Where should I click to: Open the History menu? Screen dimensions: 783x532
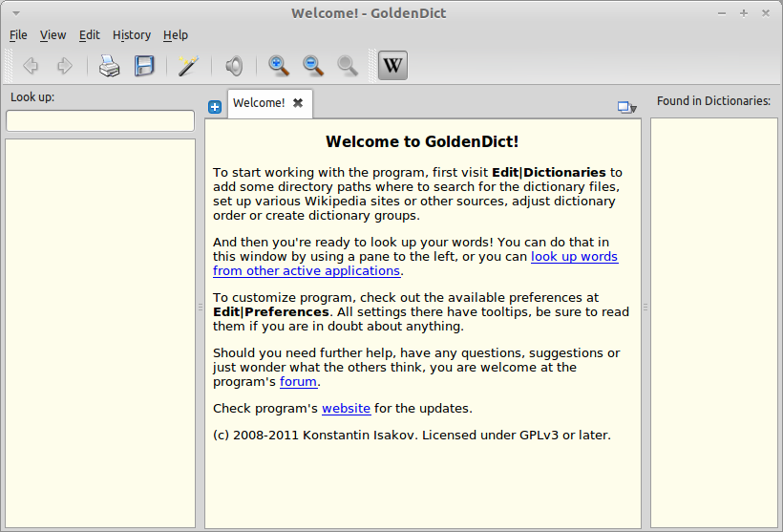pos(132,35)
